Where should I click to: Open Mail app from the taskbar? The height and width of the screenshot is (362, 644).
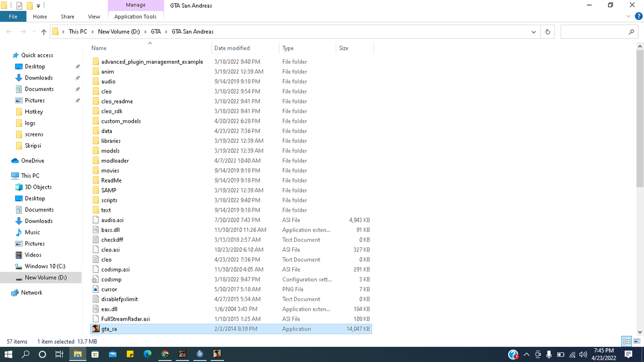(x=112, y=354)
